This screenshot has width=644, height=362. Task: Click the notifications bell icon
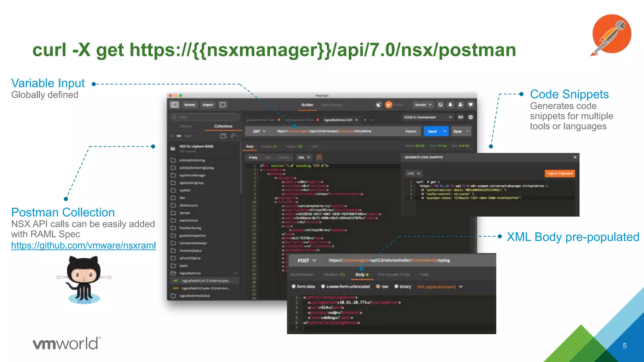pos(450,105)
